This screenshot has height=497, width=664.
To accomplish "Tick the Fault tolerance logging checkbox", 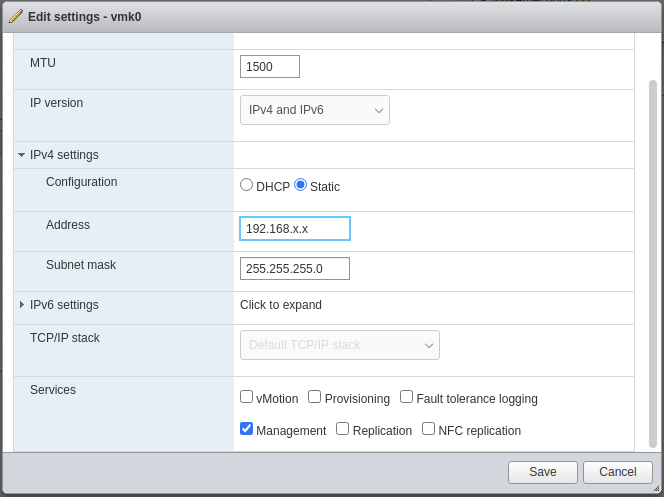I will click(x=407, y=397).
